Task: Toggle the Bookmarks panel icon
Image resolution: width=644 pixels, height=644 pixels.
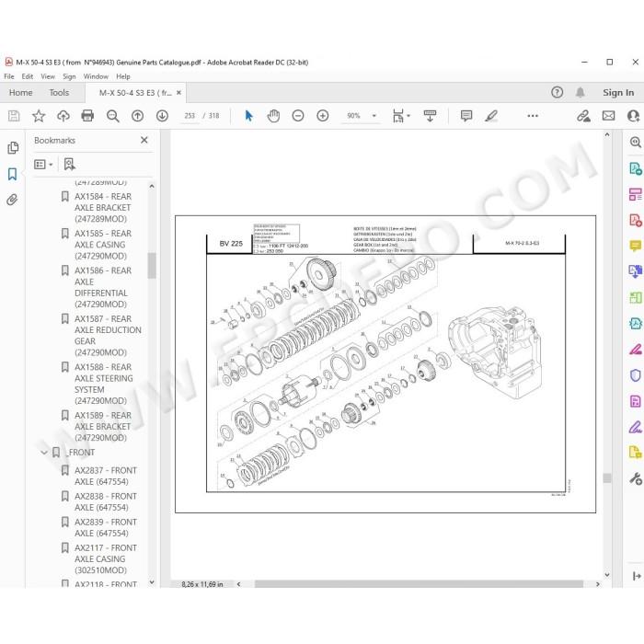Action: pyautogui.click(x=12, y=174)
